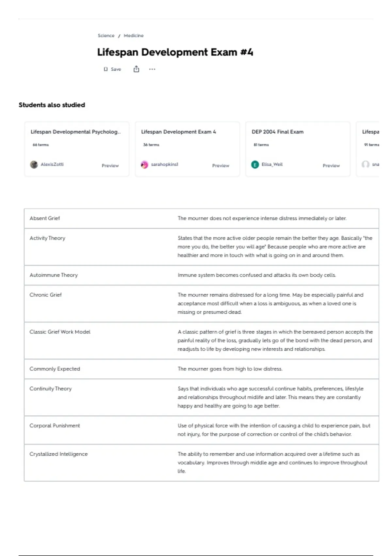Click the Save bookmark icon
The height and width of the screenshot is (556, 392).
pyautogui.click(x=106, y=69)
